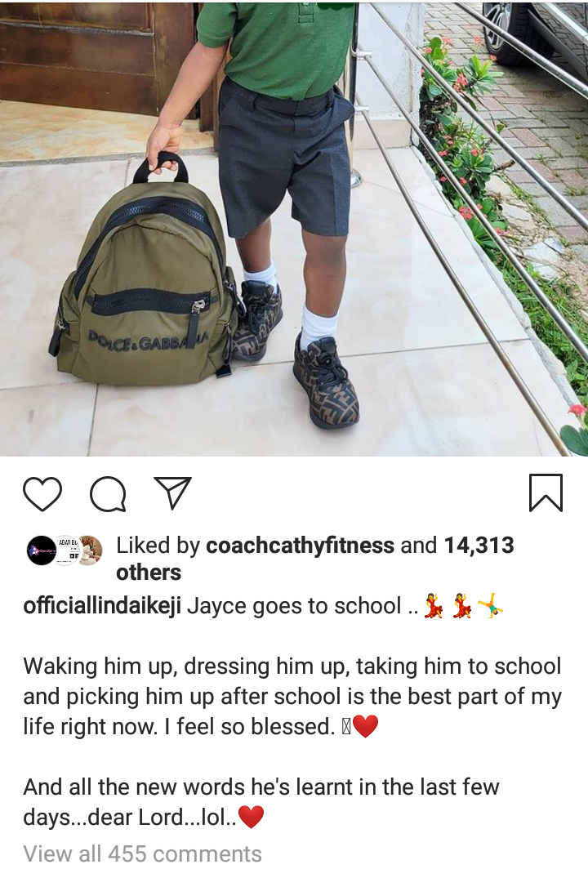This screenshot has height=878, width=588.
Task: Open the first black liker avatar
Action: point(41,550)
